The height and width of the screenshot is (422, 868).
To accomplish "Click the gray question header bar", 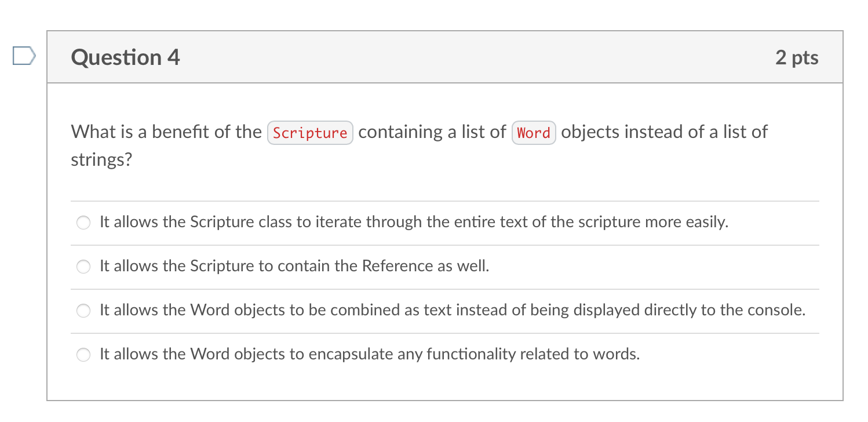I will coord(464,57).
